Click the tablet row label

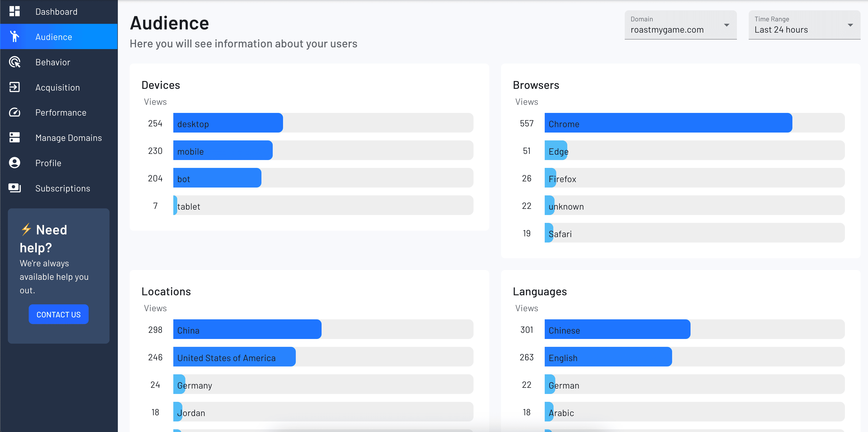(189, 206)
